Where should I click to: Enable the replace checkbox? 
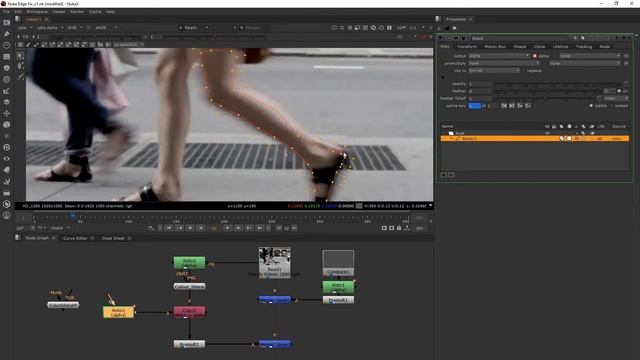[x=524, y=71]
